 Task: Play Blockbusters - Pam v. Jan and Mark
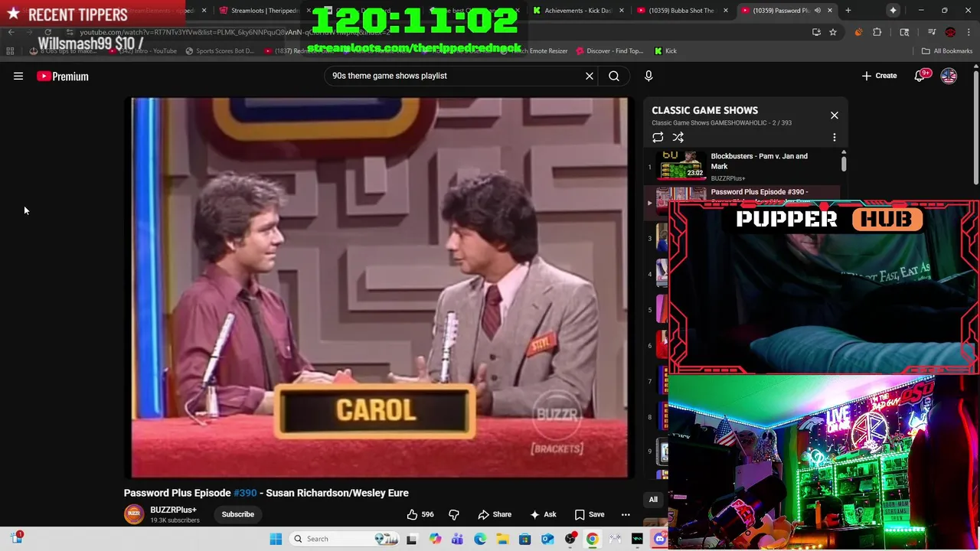pyautogui.click(x=759, y=161)
